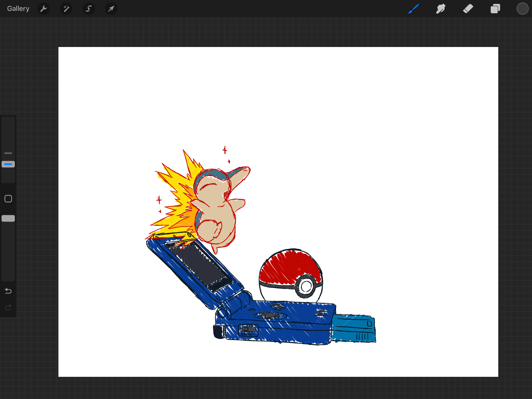
Task: Return to the Gallery
Action: tap(18, 9)
